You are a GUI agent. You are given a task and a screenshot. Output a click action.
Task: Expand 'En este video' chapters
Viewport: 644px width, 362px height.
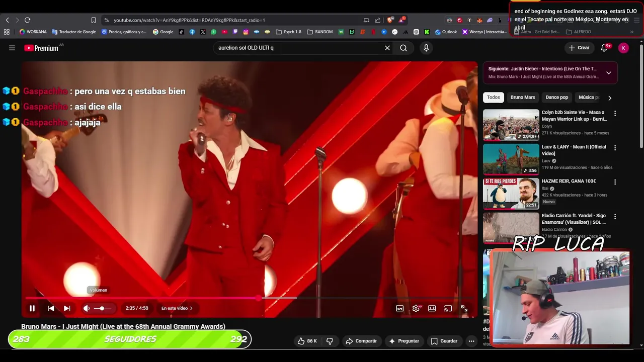[177, 308]
